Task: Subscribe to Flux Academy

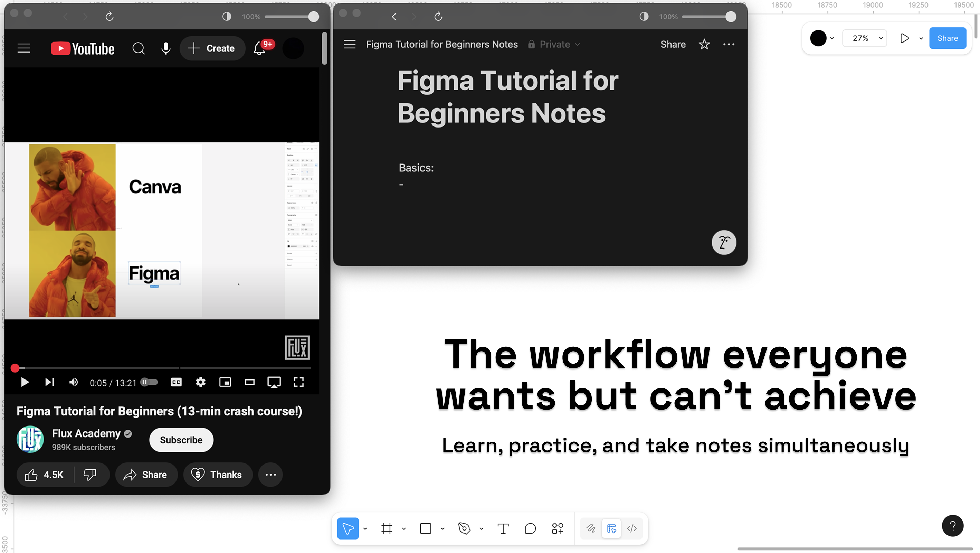Action: pyautogui.click(x=181, y=440)
